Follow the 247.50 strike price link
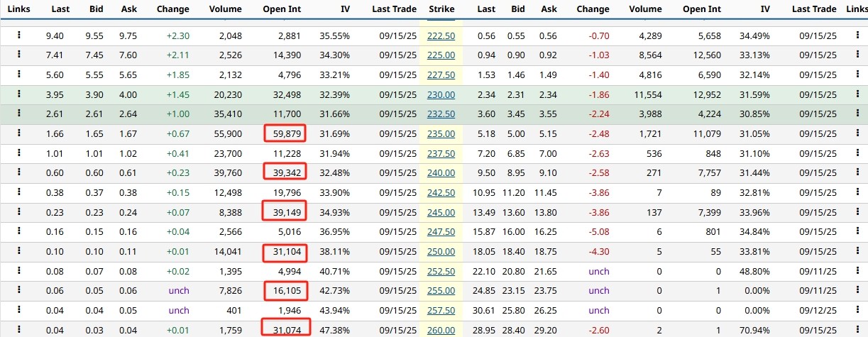The image size is (868, 337). pyautogui.click(x=441, y=231)
